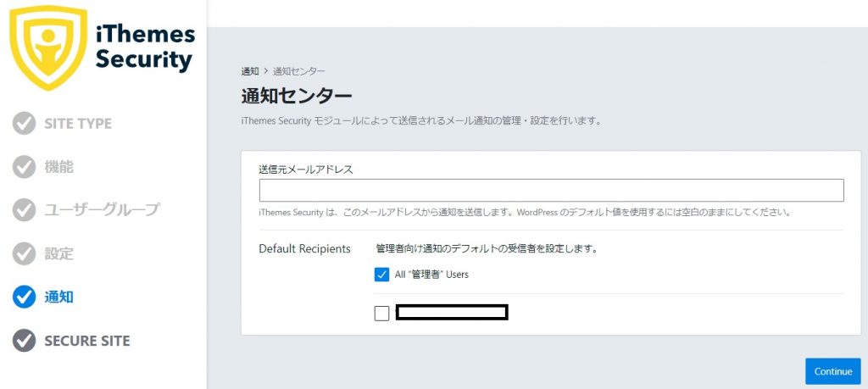Click the iThemes Security shield logo
868x389 pixels.
pyautogui.click(x=48, y=47)
